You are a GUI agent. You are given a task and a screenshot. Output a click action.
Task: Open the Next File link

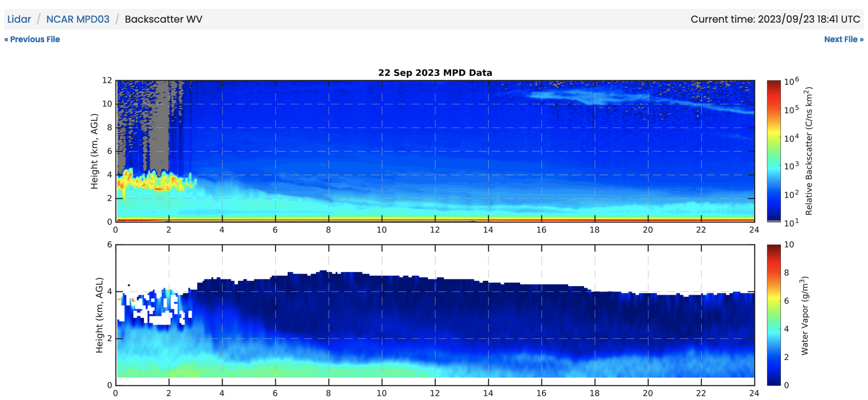point(843,40)
